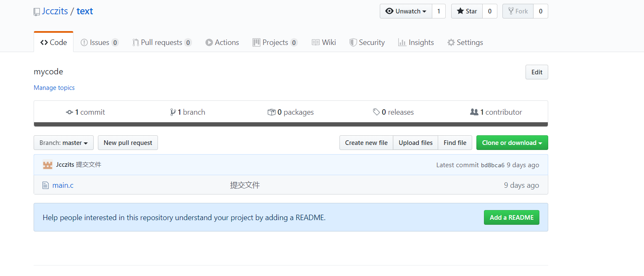Image resolution: width=644 pixels, height=276 pixels.
Task: Click the Manage topics link
Action: coord(54,88)
